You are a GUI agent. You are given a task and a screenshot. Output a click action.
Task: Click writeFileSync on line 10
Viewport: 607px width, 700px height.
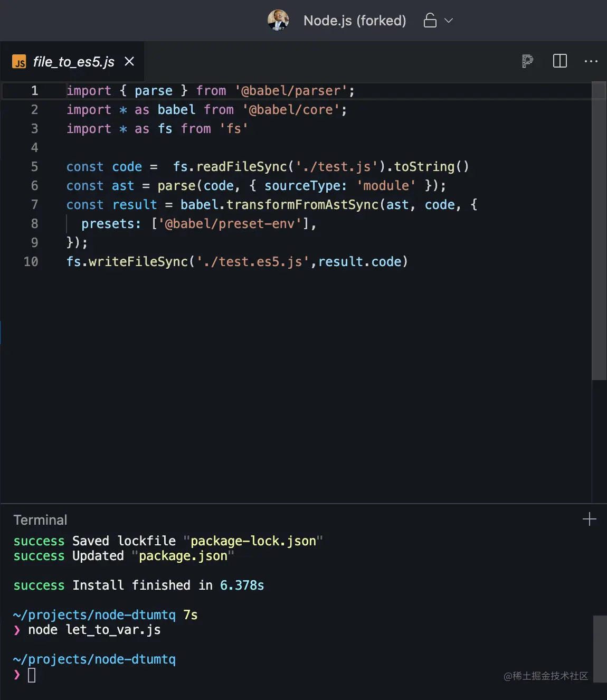138,262
